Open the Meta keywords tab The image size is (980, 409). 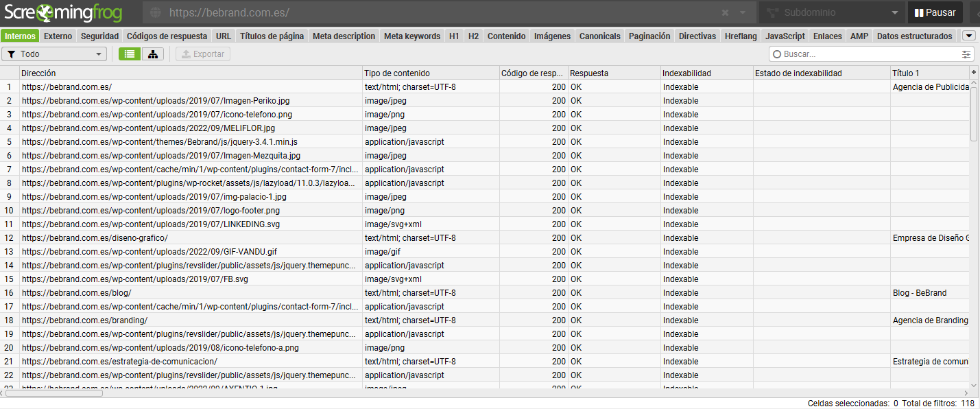pos(412,36)
